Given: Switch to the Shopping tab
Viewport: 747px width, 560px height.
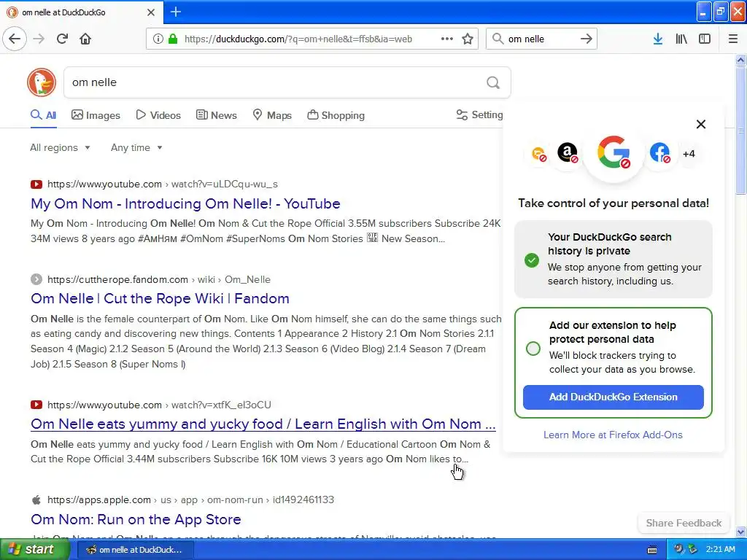Looking at the screenshot, I should click(x=336, y=114).
